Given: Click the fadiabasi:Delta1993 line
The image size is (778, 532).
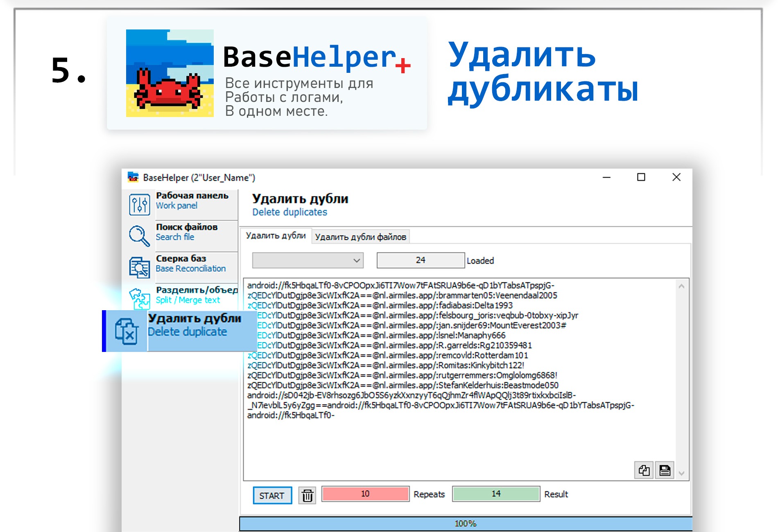Looking at the screenshot, I should [x=380, y=305].
